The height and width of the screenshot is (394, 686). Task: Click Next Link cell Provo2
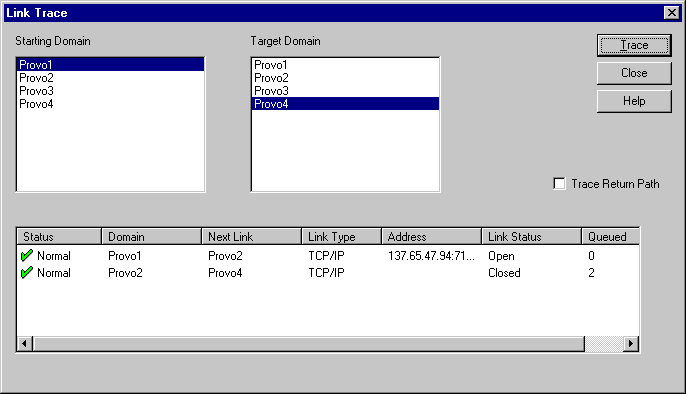[x=225, y=256]
